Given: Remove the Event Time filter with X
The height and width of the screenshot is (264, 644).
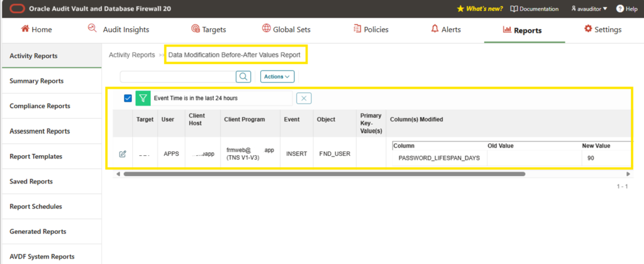Looking at the screenshot, I should point(304,98).
